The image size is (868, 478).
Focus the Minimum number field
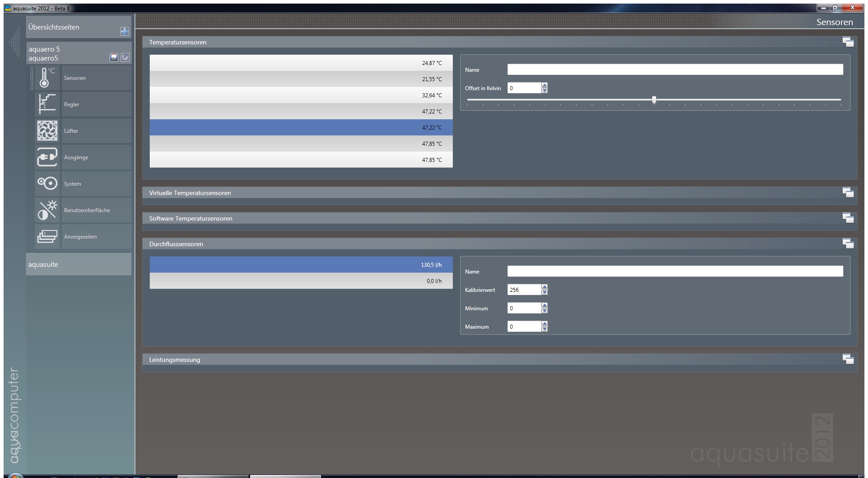(524, 308)
